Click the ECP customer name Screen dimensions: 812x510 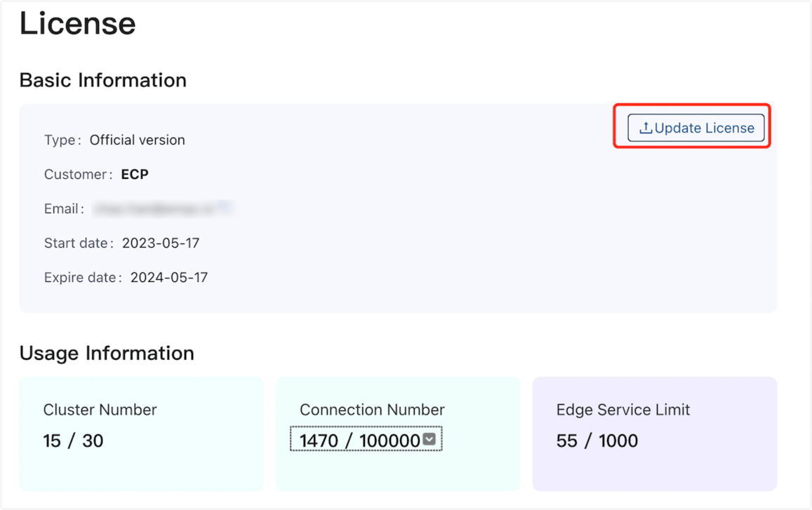pos(133,174)
